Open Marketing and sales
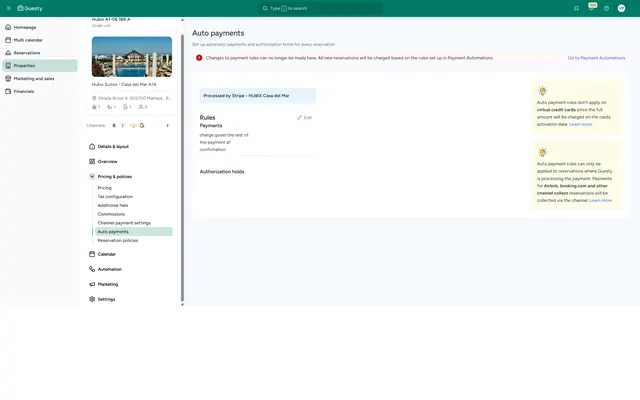 tap(34, 78)
